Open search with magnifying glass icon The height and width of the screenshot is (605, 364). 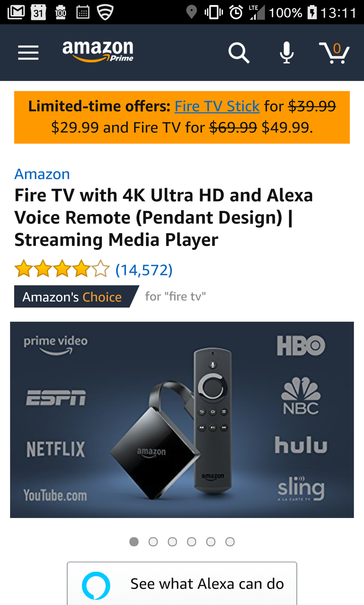click(239, 53)
